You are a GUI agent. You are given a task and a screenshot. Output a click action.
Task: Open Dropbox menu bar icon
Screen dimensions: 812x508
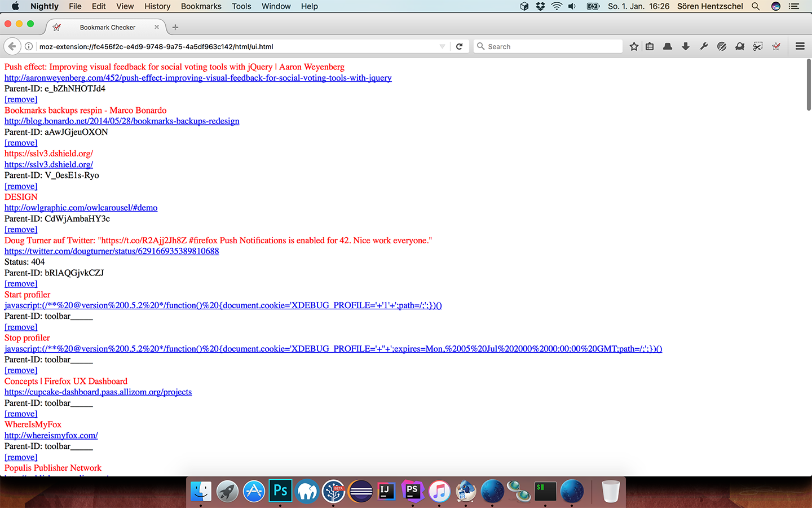pos(540,6)
